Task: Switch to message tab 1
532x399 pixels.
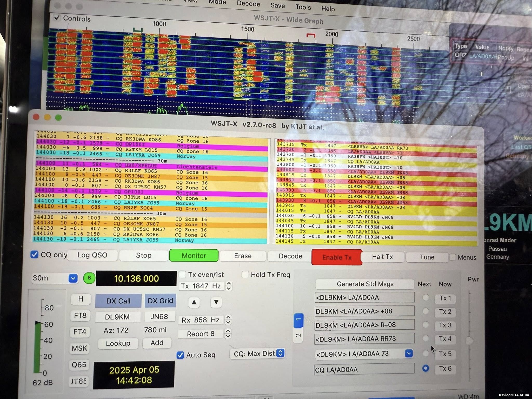Action: click(x=298, y=321)
